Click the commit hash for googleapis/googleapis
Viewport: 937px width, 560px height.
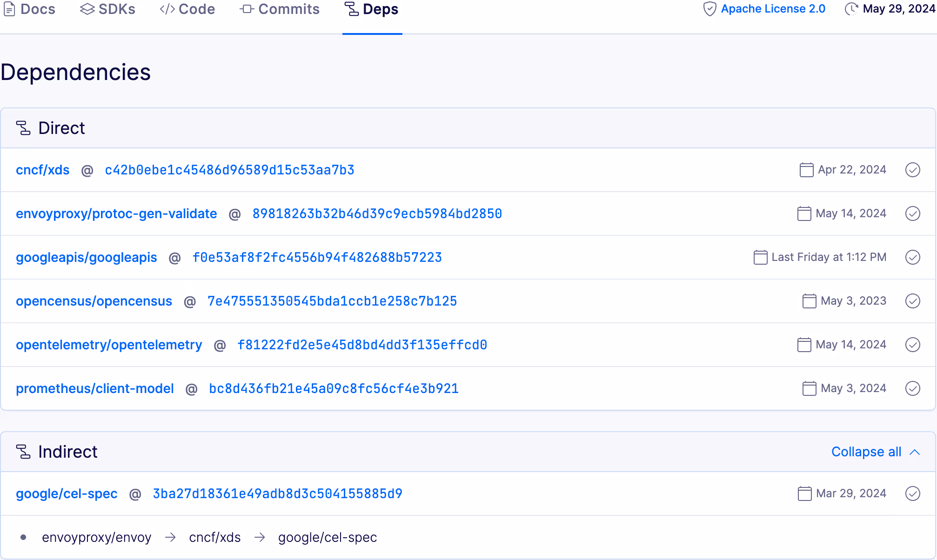tap(317, 257)
